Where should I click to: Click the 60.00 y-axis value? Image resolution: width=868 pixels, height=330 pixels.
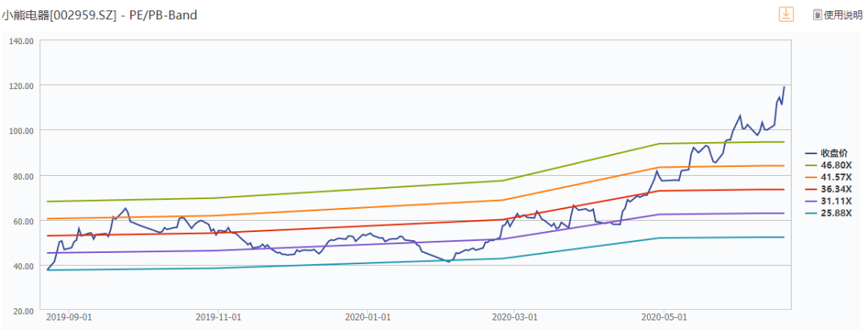(24, 221)
